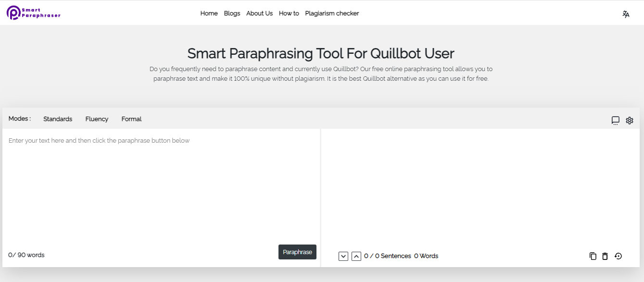Click the '0/ 90 words' counter
Viewport: 644px width, 282px height.
click(26, 255)
